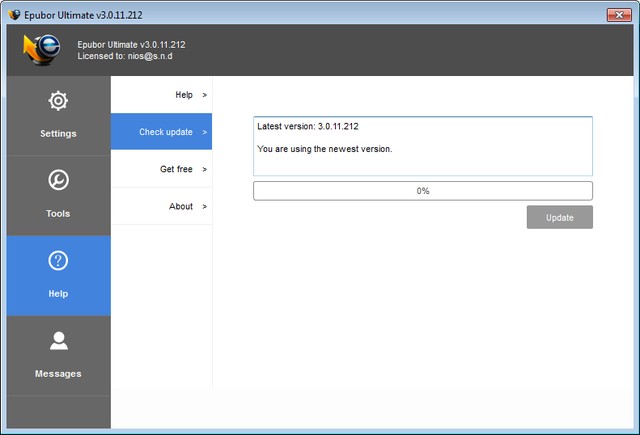Click the Epubor Ultimate title bar text
The height and width of the screenshot is (435, 640).
(76, 14)
